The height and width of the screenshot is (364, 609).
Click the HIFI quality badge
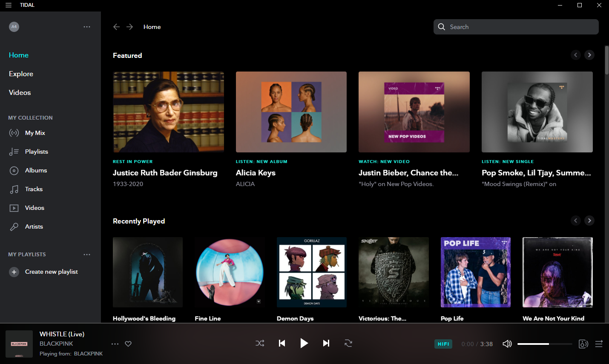pyautogui.click(x=443, y=344)
